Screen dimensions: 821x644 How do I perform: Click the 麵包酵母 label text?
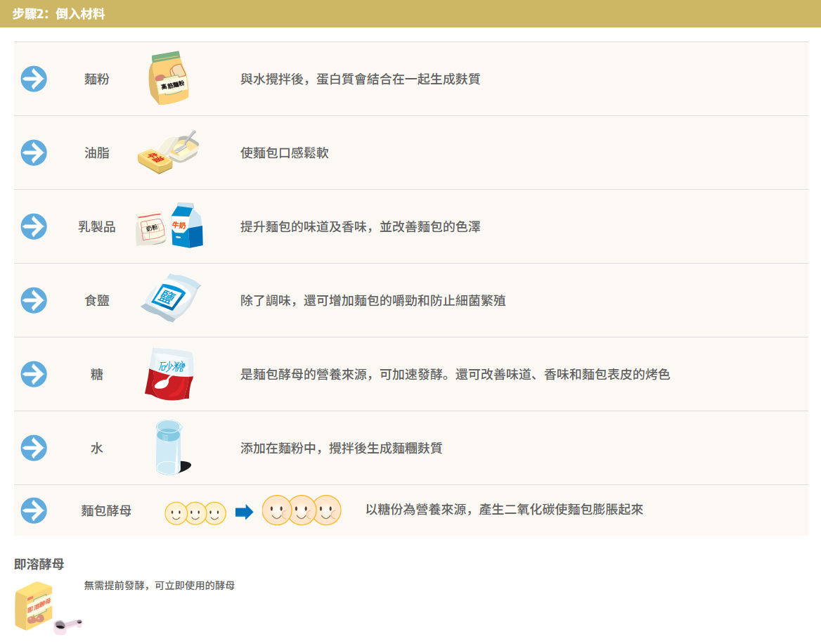(x=106, y=510)
